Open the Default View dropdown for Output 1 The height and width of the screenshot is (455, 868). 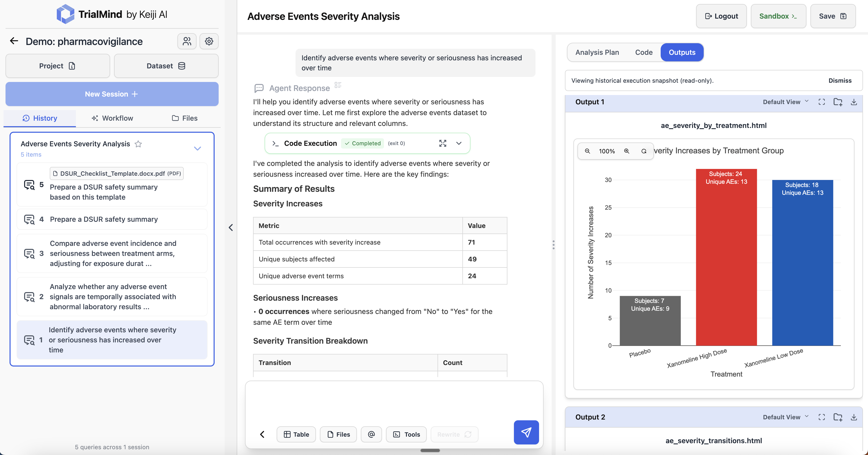pyautogui.click(x=785, y=102)
